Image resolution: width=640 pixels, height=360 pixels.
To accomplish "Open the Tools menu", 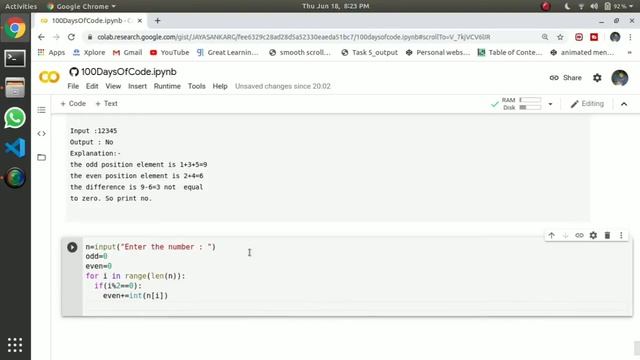I will coord(196,86).
